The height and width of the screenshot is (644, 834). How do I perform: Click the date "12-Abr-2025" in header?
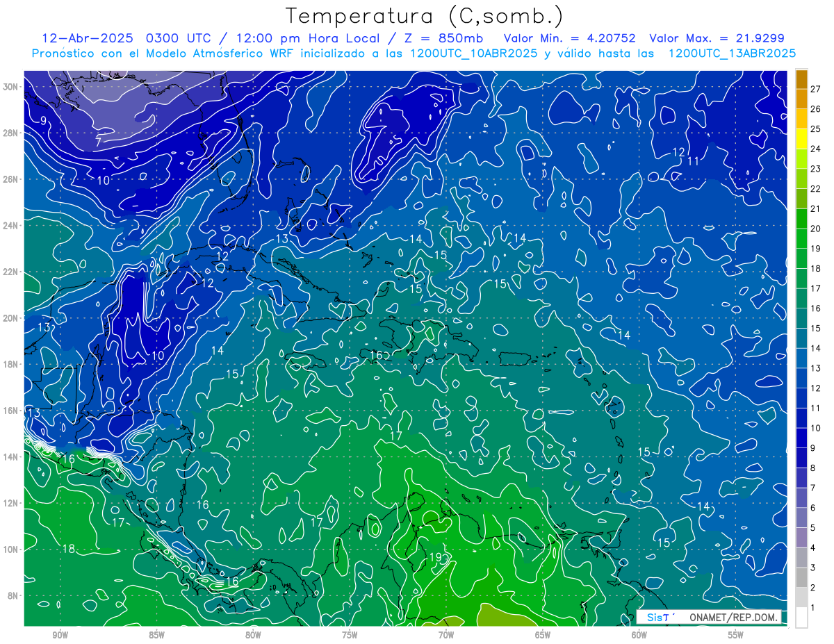click(x=88, y=38)
